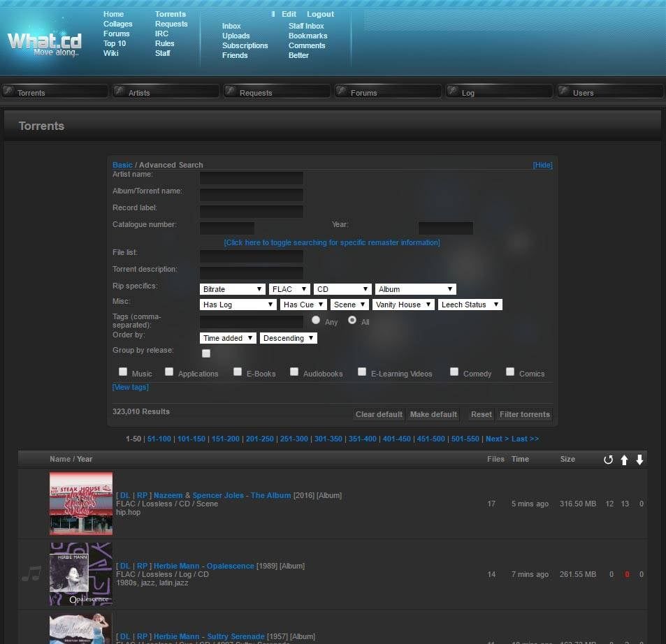The image size is (666, 644).
Task: Open the Bitrate dropdown
Action: pos(232,289)
